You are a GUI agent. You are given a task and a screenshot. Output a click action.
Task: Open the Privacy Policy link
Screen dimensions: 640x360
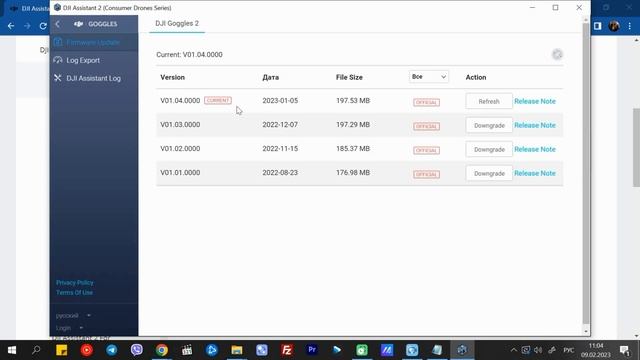click(75, 282)
